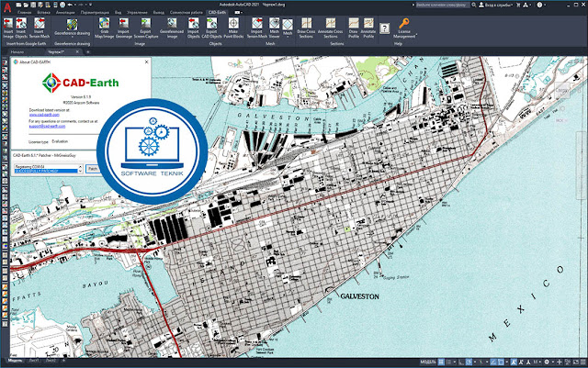Expand the Undo history dropdown arrow
Viewport: 588px width, 368px height.
point(75,5)
